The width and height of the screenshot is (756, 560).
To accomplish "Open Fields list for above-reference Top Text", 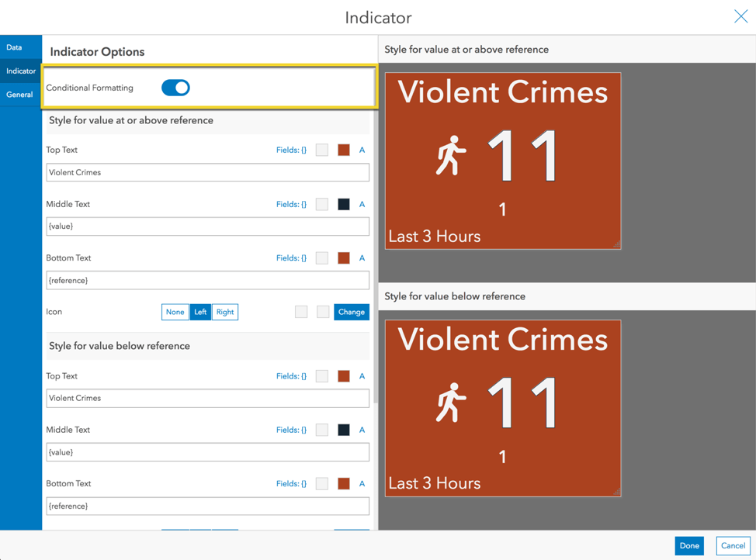I will point(291,150).
